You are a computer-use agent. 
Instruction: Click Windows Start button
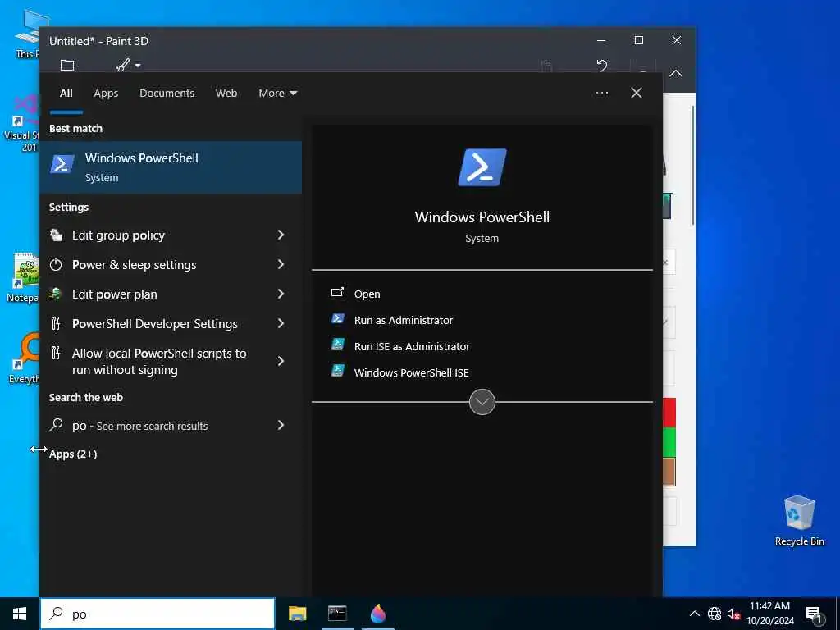20,614
